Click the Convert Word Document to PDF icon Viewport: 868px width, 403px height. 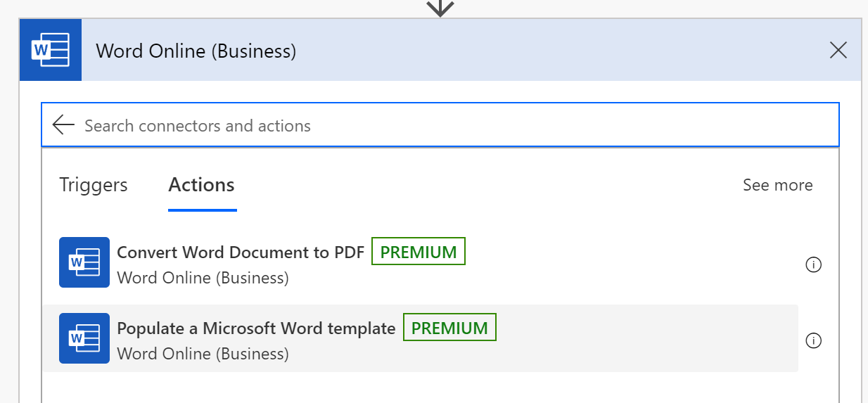(x=84, y=262)
